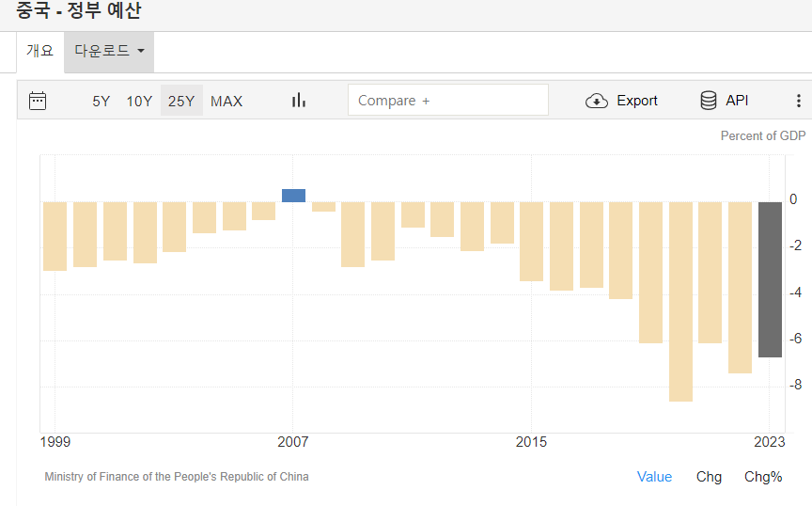The image size is (812, 506).
Task: Click the 1999 x-axis label
Action: pos(55,442)
